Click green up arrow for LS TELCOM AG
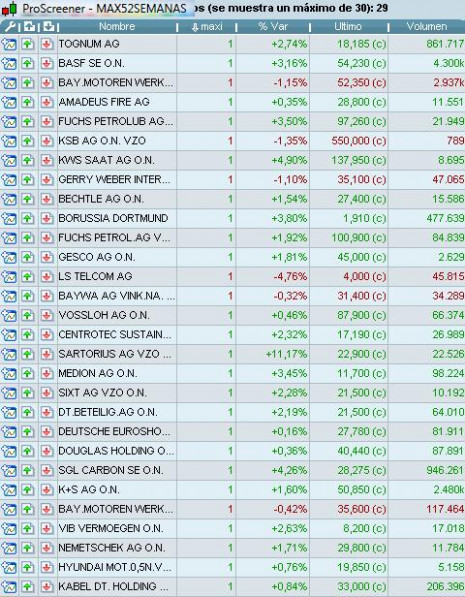This screenshot has height=597, width=465. (27, 276)
